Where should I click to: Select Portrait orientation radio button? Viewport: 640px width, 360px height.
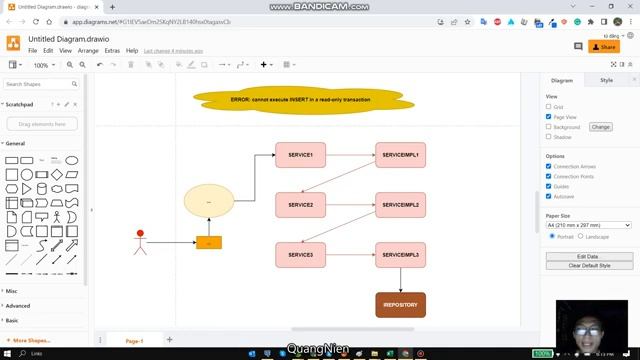[552, 236]
